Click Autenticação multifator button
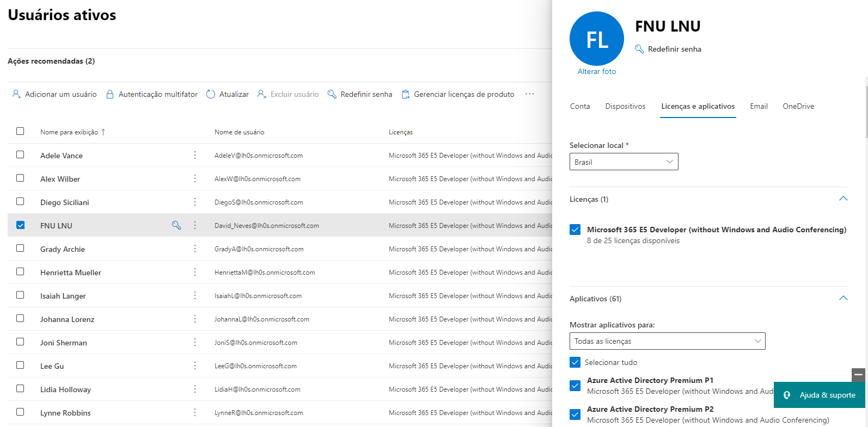 point(152,94)
